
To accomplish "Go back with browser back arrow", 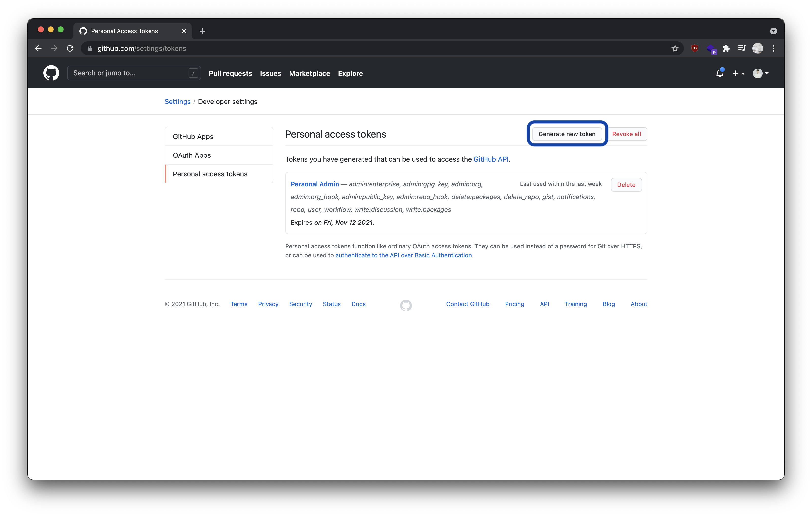I will point(38,49).
